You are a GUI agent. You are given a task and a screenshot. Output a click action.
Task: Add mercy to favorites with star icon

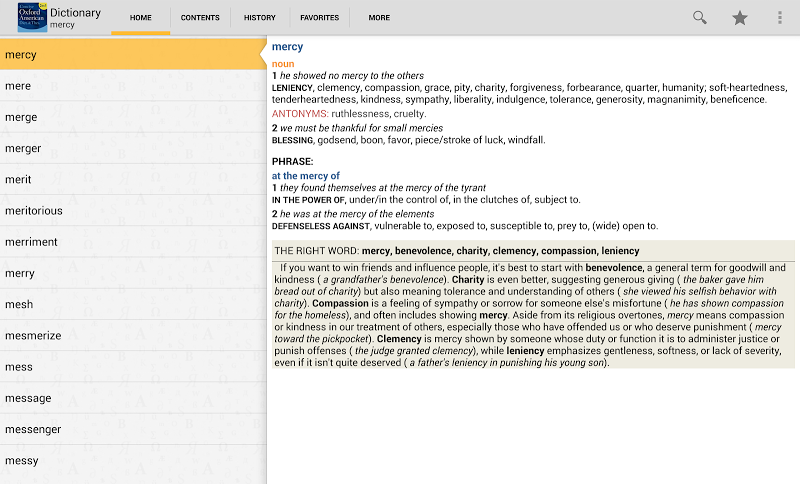740,18
